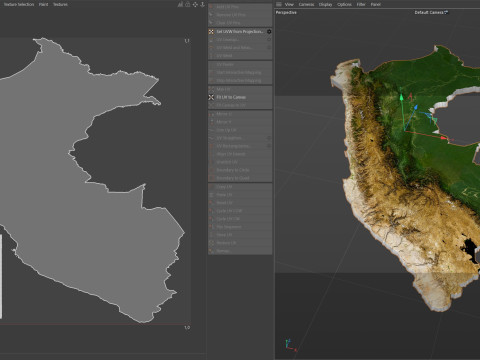The width and height of the screenshot is (480, 360).
Task: Open UV Rectangularize settings gear
Action: coord(269,146)
